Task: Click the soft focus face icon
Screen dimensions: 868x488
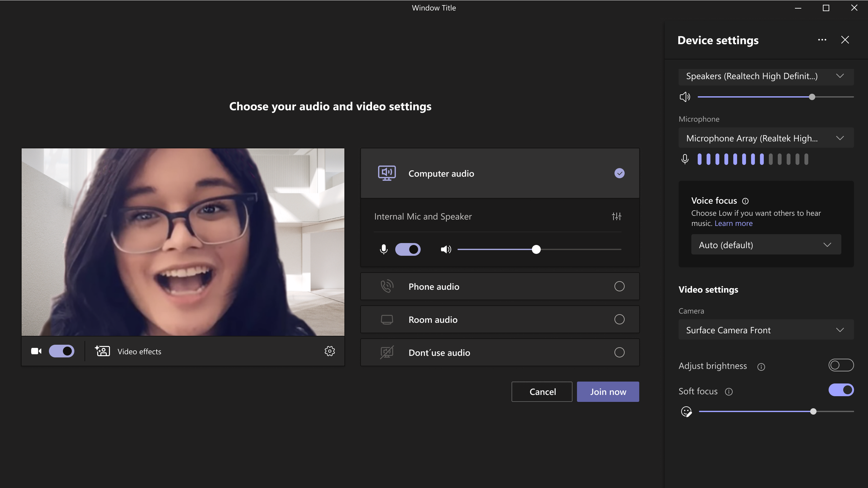Action: pos(686,411)
